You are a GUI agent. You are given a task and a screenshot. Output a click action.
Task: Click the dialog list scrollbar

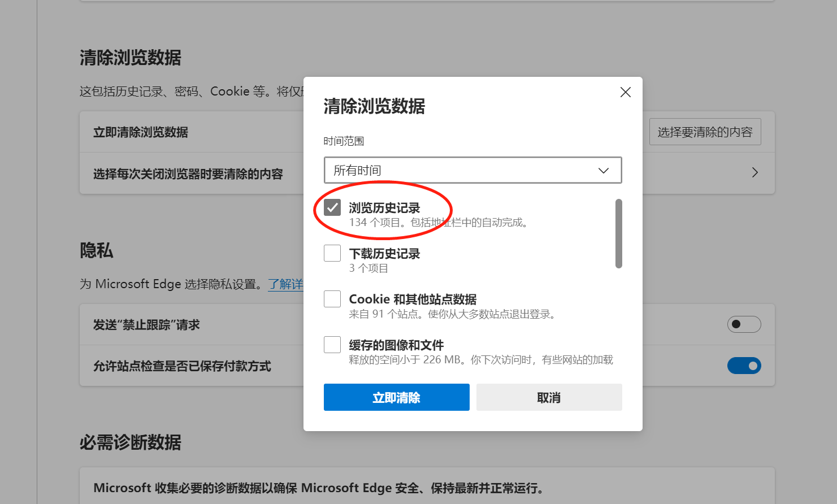(618, 233)
